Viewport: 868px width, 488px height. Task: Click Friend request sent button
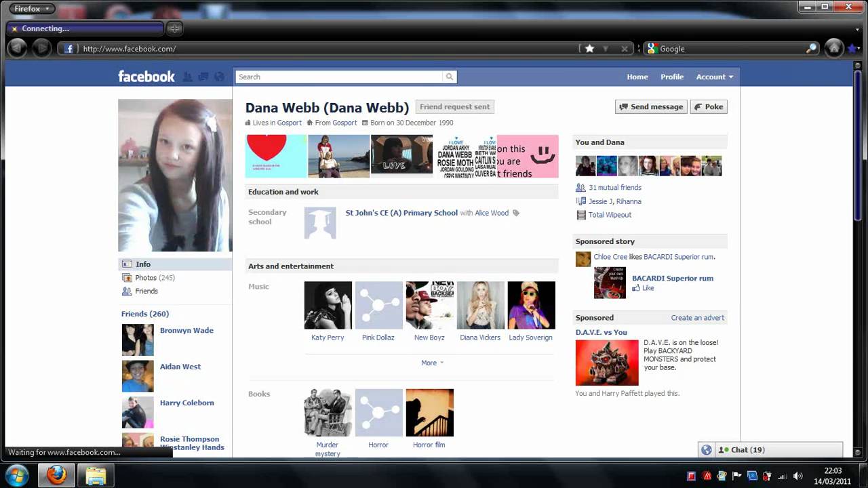tap(454, 106)
